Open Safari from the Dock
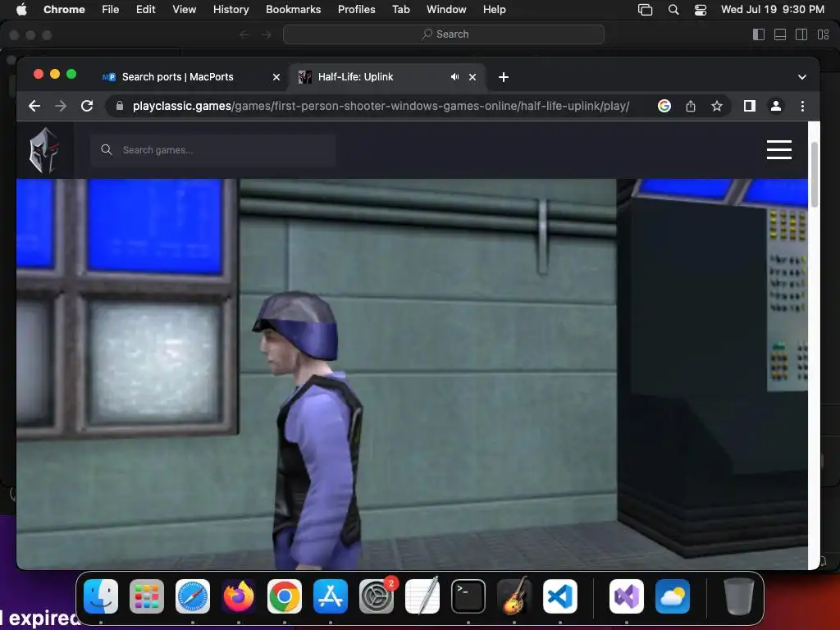Screen dimensions: 840x630 click(x=193, y=596)
